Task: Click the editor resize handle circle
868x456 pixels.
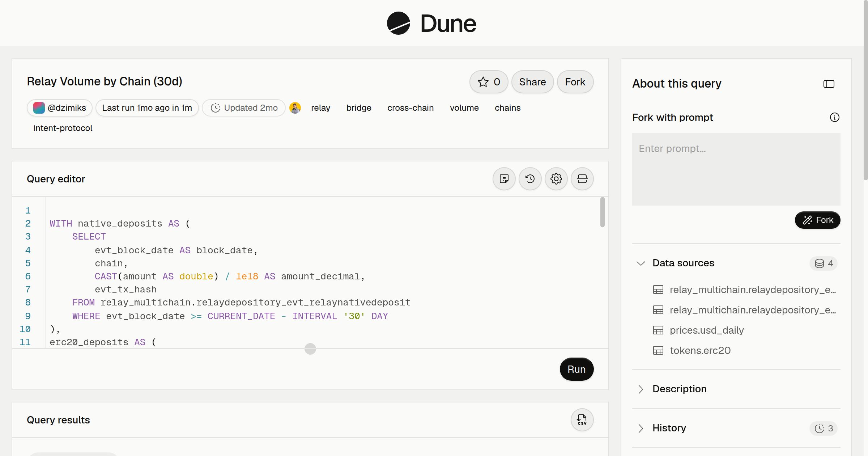Action: [x=310, y=349]
